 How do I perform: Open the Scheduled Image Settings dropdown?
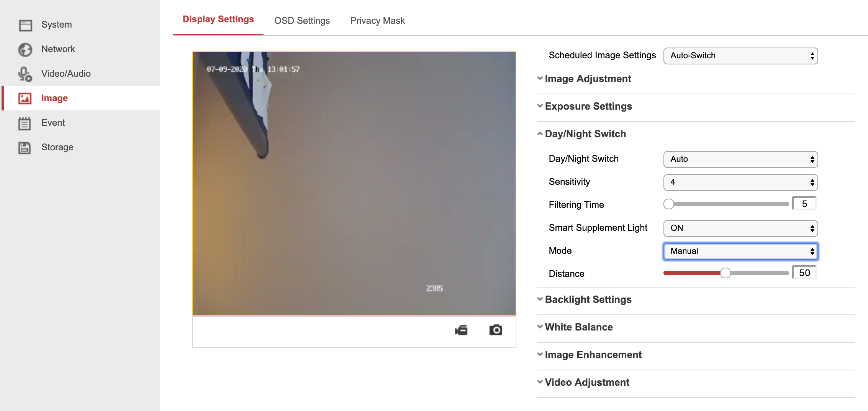point(740,56)
